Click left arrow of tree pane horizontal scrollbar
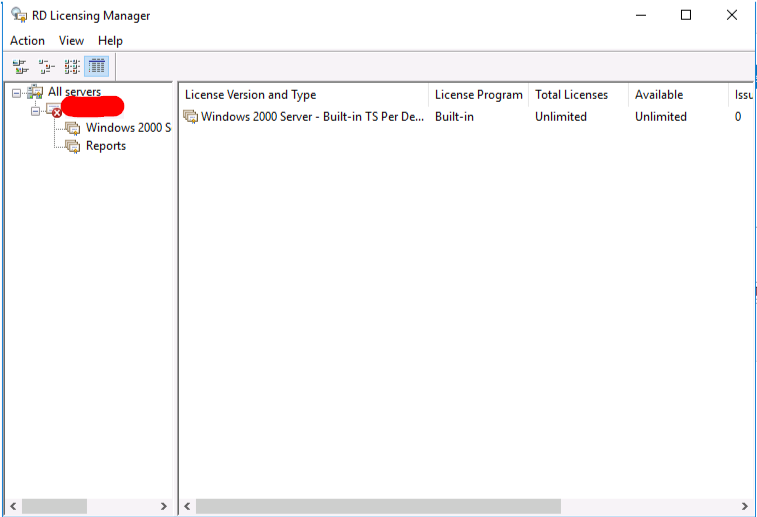The image size is (757, 517). (13, 506)
